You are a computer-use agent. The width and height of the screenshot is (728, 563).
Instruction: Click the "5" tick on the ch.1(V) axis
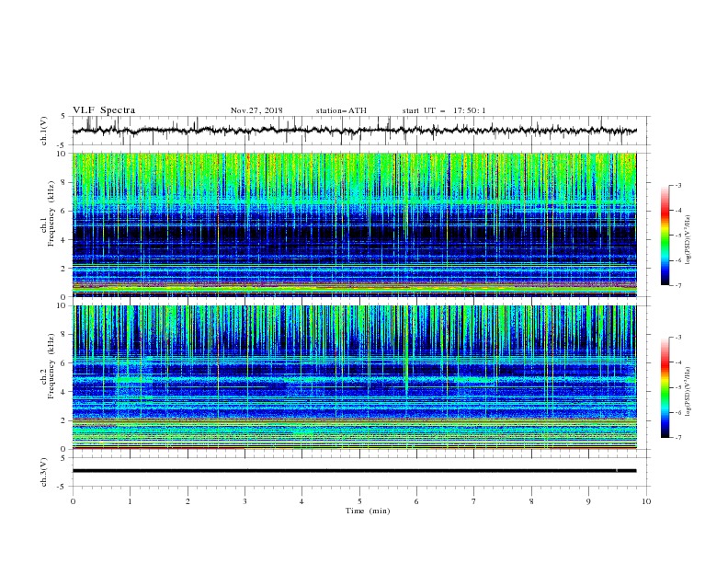[x=63, y=116]
